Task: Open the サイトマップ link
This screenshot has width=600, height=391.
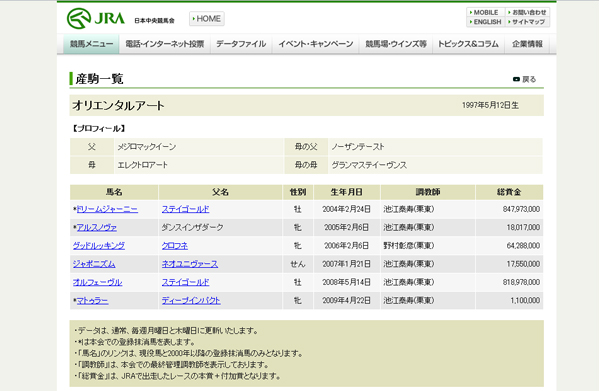Action: click(527, 22)
